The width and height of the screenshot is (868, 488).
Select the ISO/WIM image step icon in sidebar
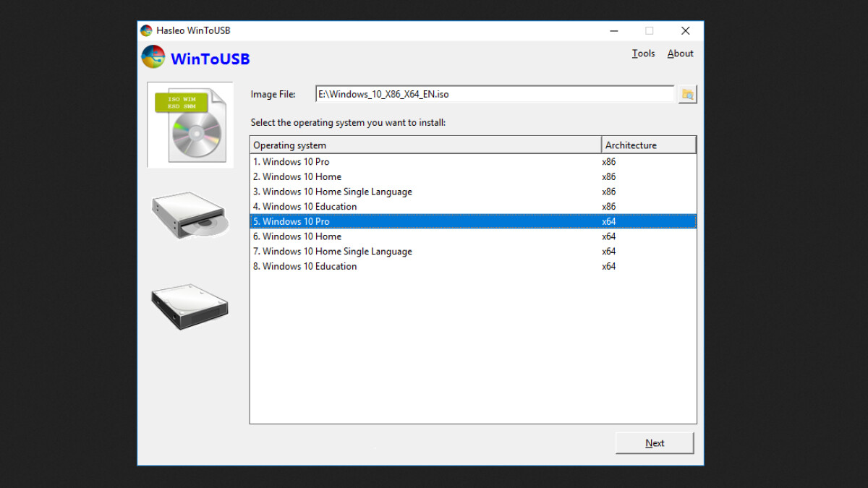(x=190, y=124)
